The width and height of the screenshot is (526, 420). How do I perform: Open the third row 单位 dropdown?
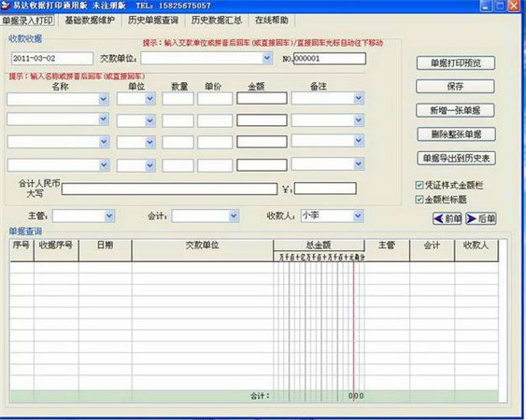[149, 143]
